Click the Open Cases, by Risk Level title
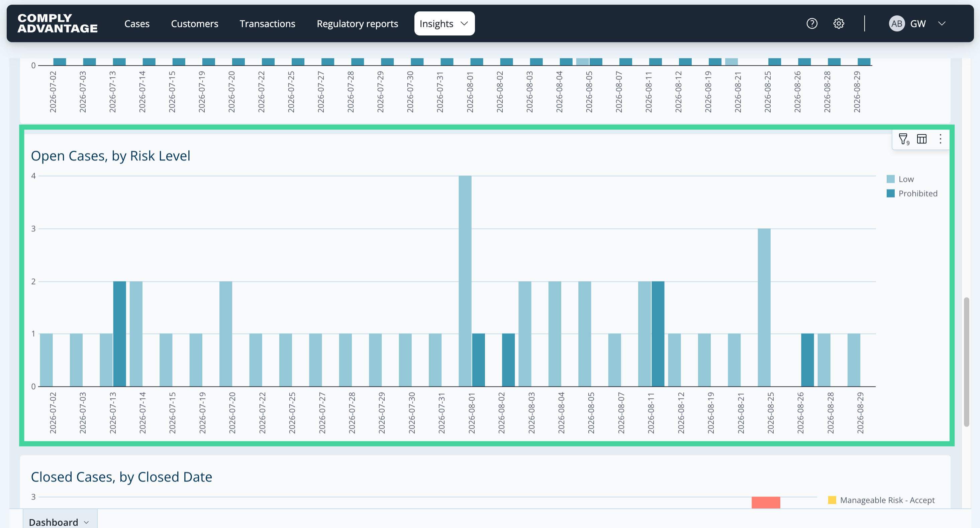Image resolution: width=980 pixels, height=528 pixels. pyautogui.click(x=110, y=156)
